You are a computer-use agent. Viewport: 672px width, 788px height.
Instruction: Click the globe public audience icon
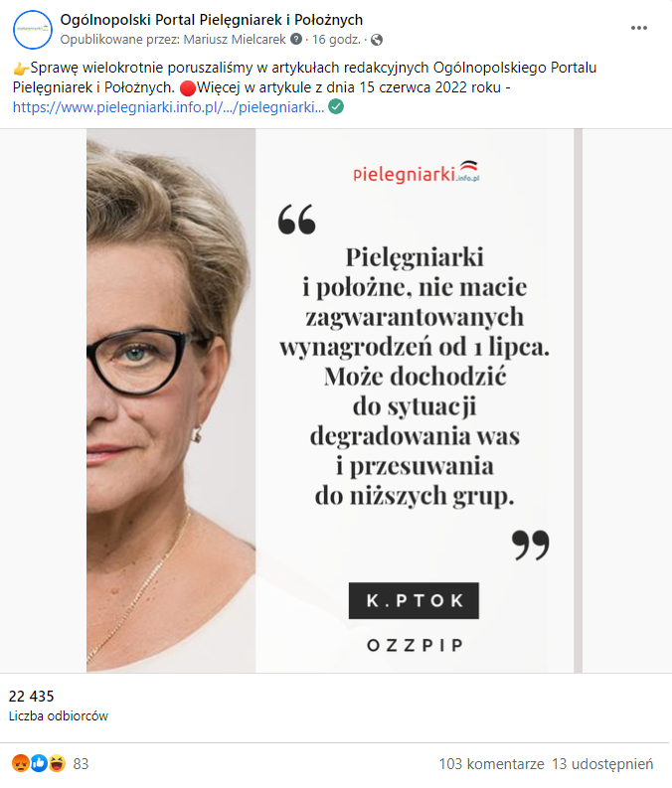(x=377, y=40)
